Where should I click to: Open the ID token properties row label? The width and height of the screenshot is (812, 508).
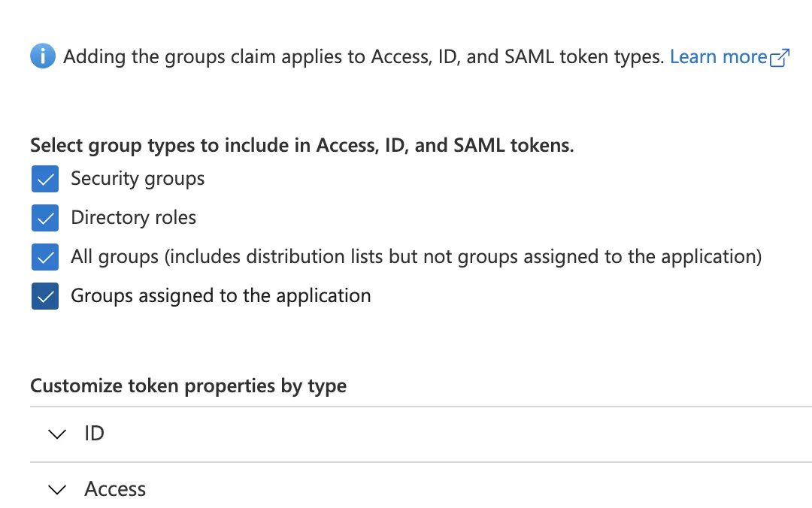94,434
